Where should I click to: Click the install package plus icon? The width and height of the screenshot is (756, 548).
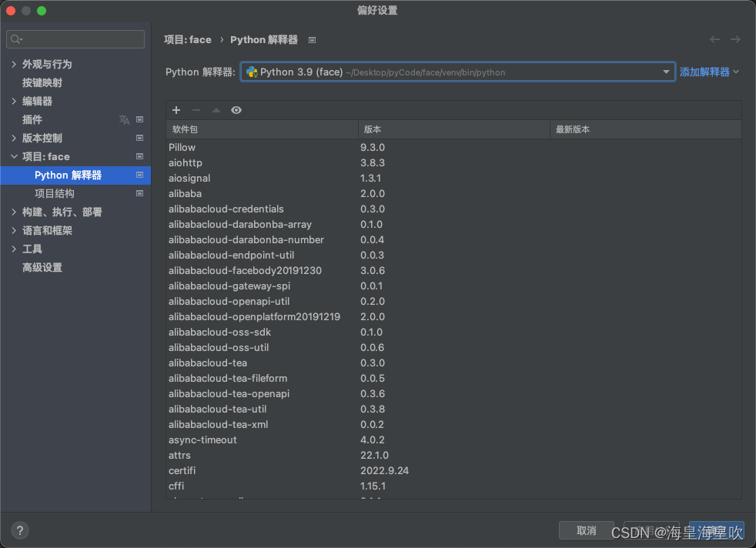176,110
